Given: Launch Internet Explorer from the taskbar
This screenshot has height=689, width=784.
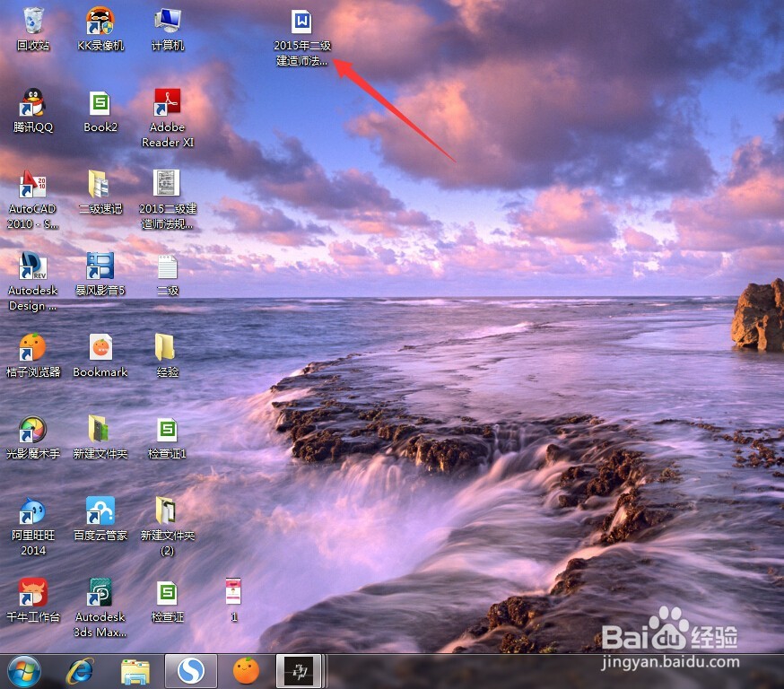Looking at the screenshot, I should [80, 671].
